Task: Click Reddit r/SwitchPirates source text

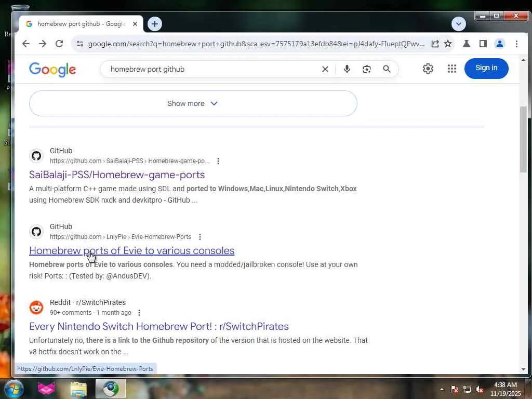Action: point(88,302)
